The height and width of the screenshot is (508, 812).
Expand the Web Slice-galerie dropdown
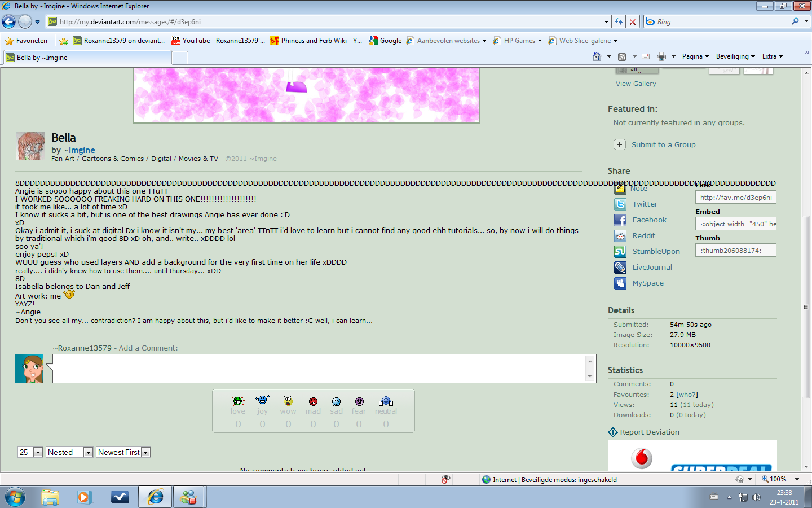click(615, 41)
